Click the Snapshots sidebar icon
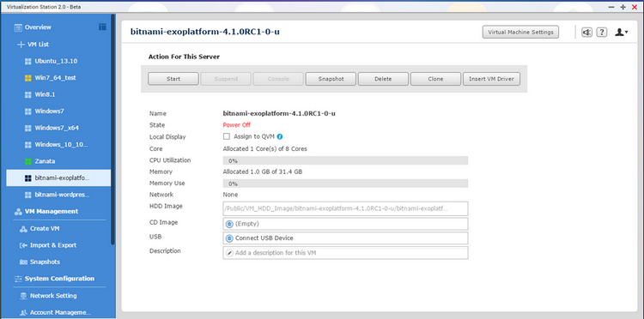 23,262
